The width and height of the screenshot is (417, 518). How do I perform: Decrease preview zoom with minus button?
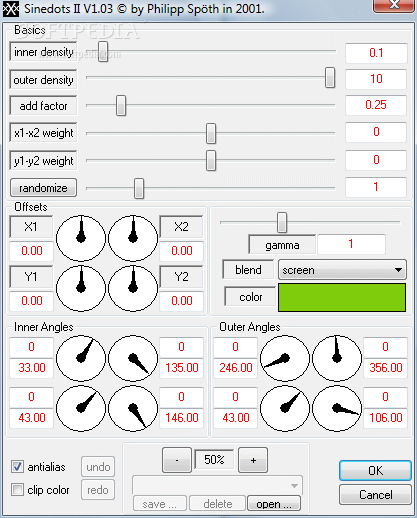pyautogui.click(x=177, y=460)
